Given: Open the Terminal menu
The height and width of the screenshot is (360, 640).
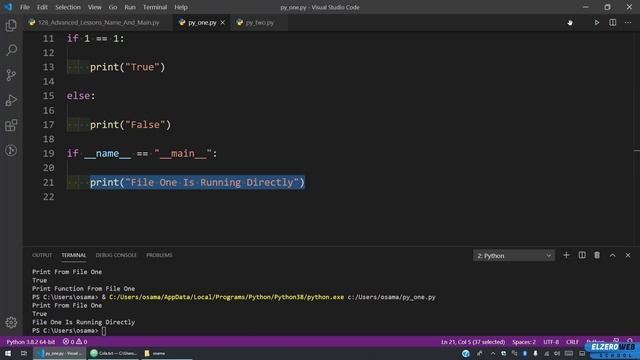Looking at the screenshot, I should pyautogui.click(x=155, y=7).
